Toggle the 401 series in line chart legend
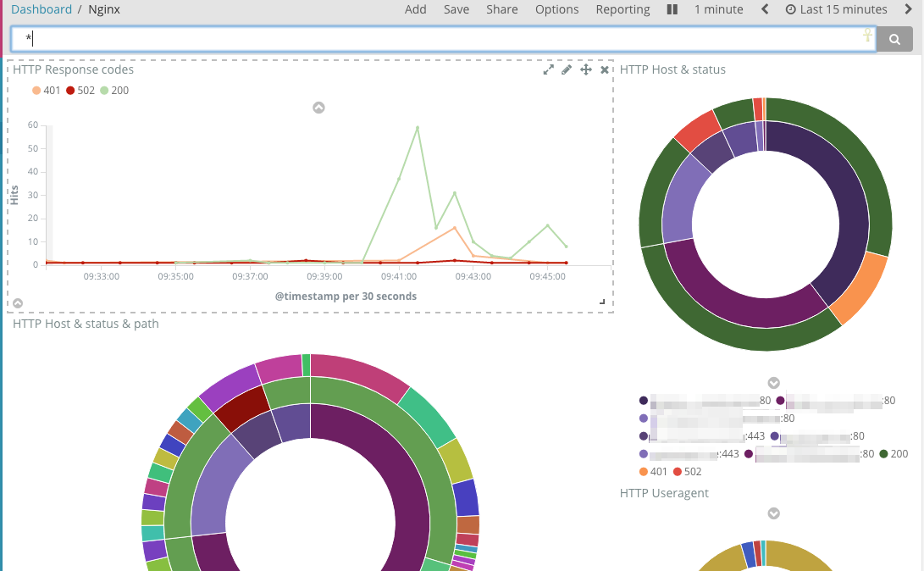924x571 pixels. coord(47,90)
